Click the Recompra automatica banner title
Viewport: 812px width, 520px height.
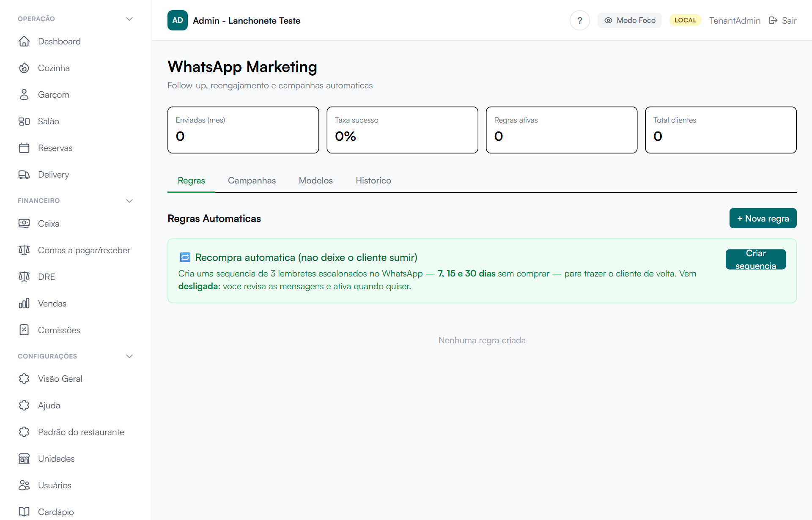coord(306,257)
